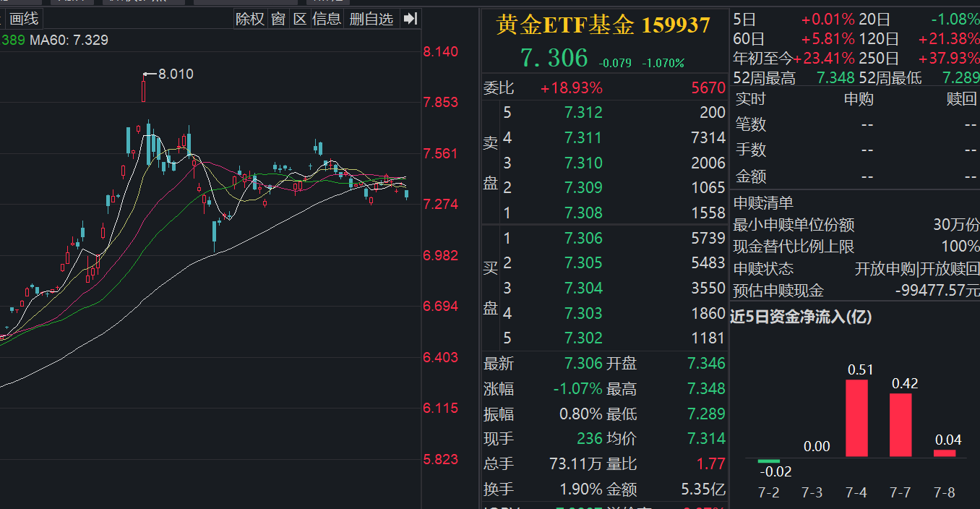Select the 画线 drawing tool
The height and width of the screenshot is (509, 980).
(x=24, y=19)
